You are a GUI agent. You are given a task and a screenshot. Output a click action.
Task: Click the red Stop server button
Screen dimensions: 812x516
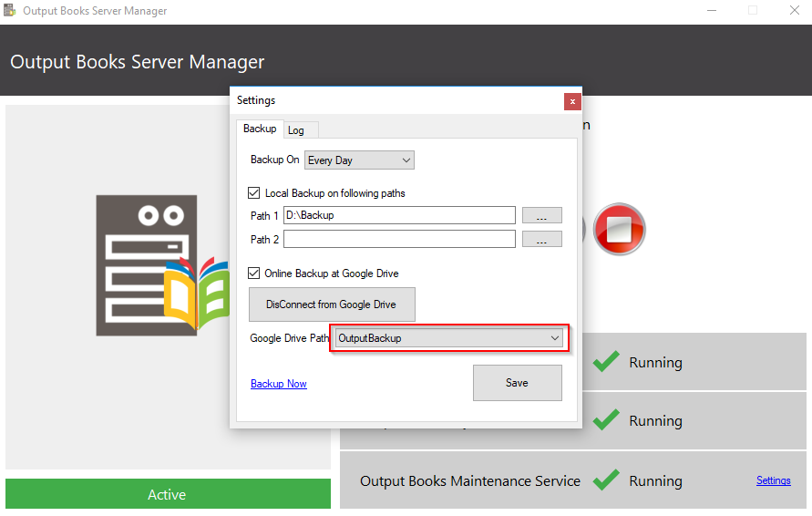click(620, 229)
